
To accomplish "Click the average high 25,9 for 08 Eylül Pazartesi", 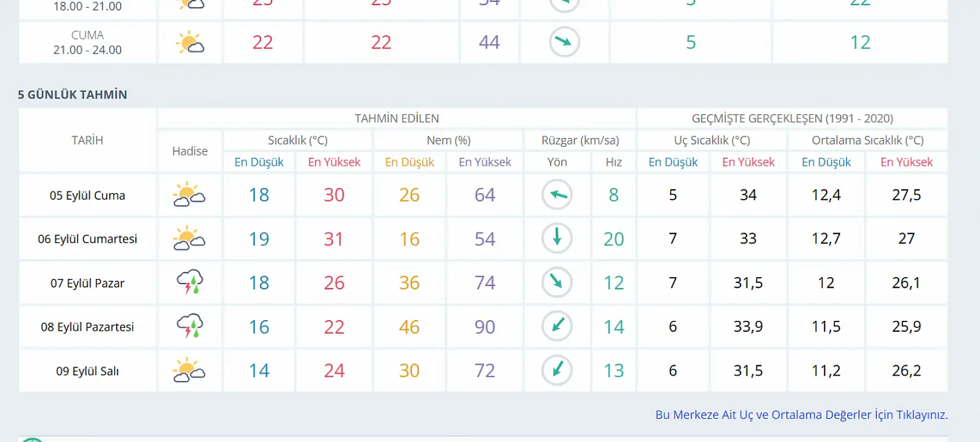I will (x=907, y=326).
